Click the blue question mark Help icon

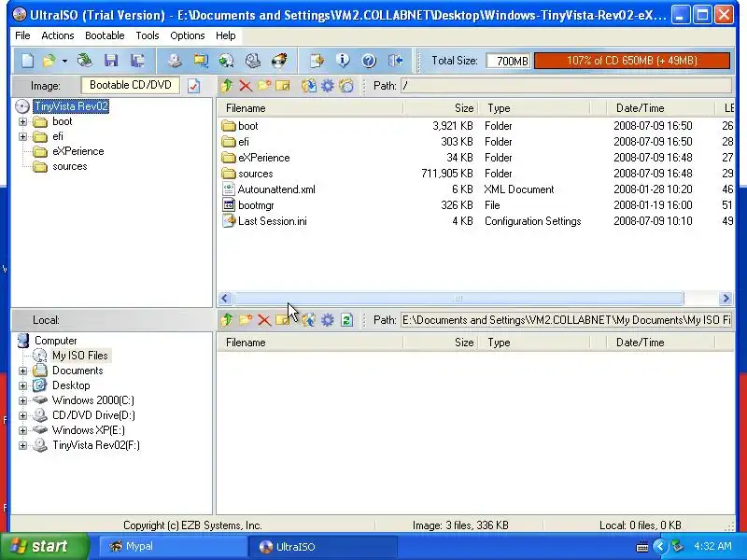click(369, 61)
